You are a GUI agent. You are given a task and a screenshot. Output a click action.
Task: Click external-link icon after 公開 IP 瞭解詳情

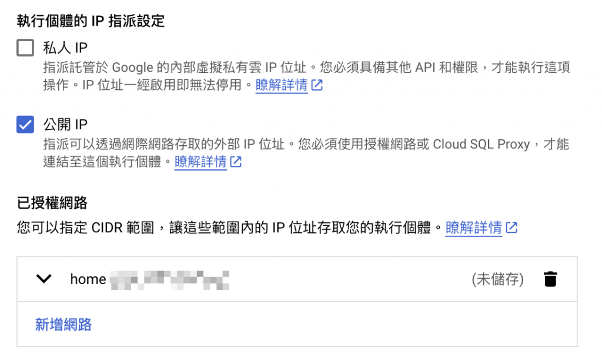coord(236,162)
